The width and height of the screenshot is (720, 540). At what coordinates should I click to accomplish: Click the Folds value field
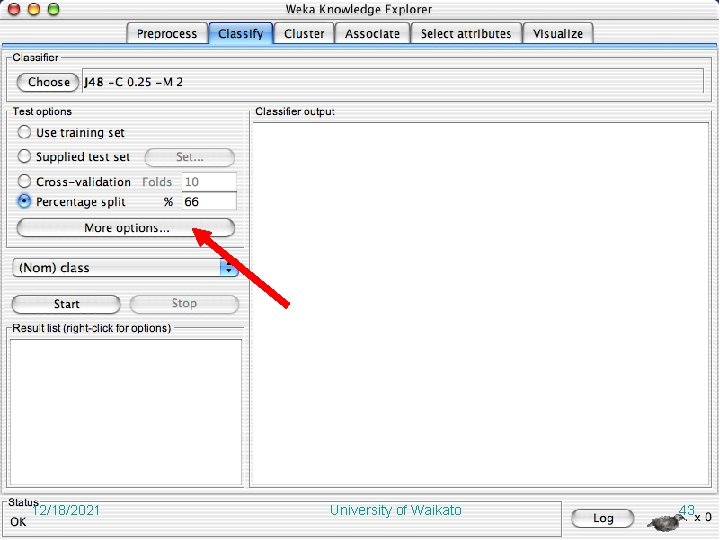coord(209,182)
